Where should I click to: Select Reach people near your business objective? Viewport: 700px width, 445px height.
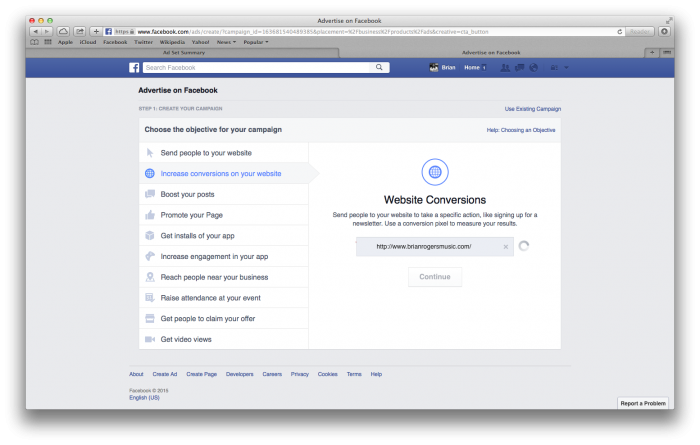(224, 277)
